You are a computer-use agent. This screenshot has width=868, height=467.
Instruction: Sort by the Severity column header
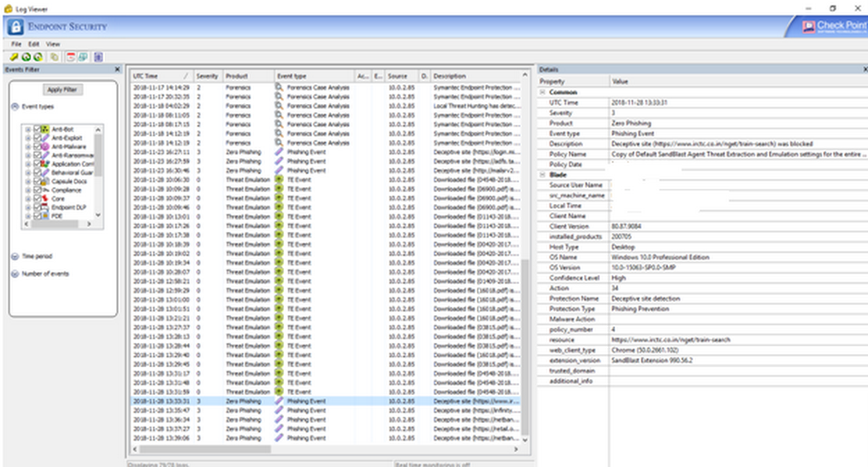click(x=207, y=76)
